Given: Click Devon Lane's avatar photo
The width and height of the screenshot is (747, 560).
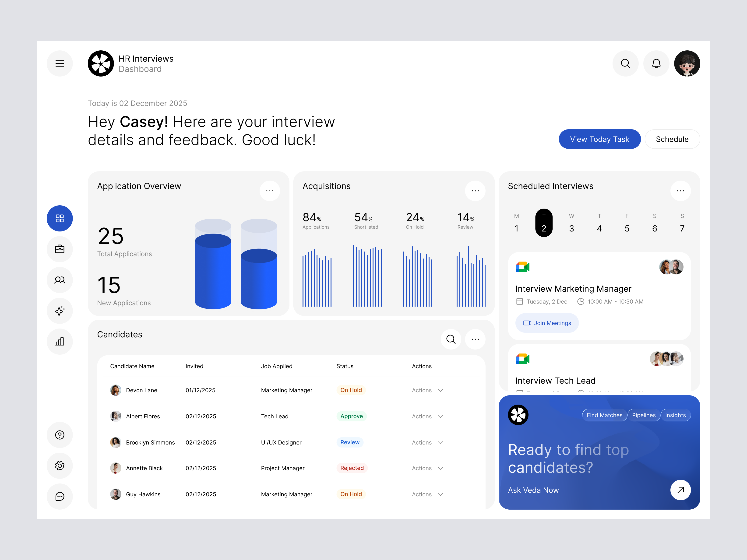Looking at the screenshot, I should pos(116,390).
